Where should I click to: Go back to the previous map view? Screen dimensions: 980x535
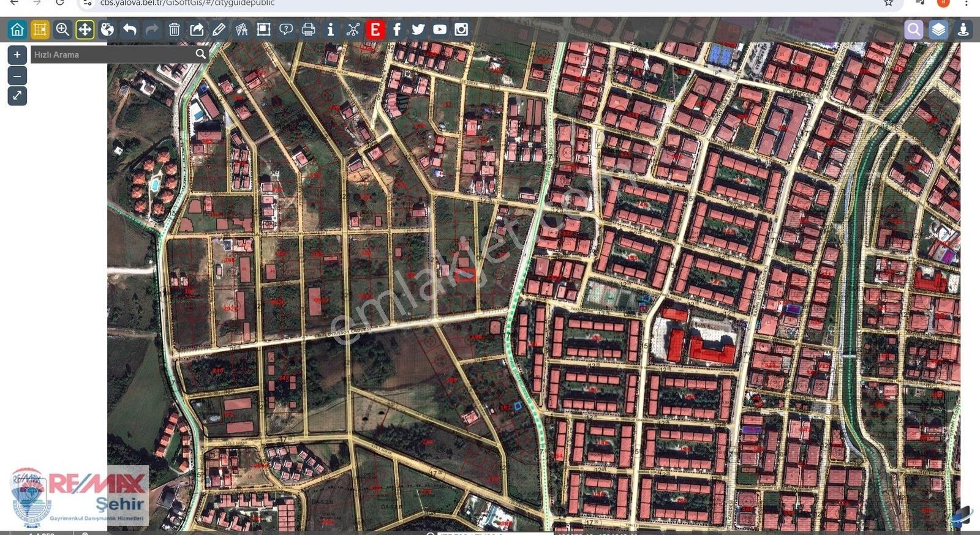[x=129, y=29]
